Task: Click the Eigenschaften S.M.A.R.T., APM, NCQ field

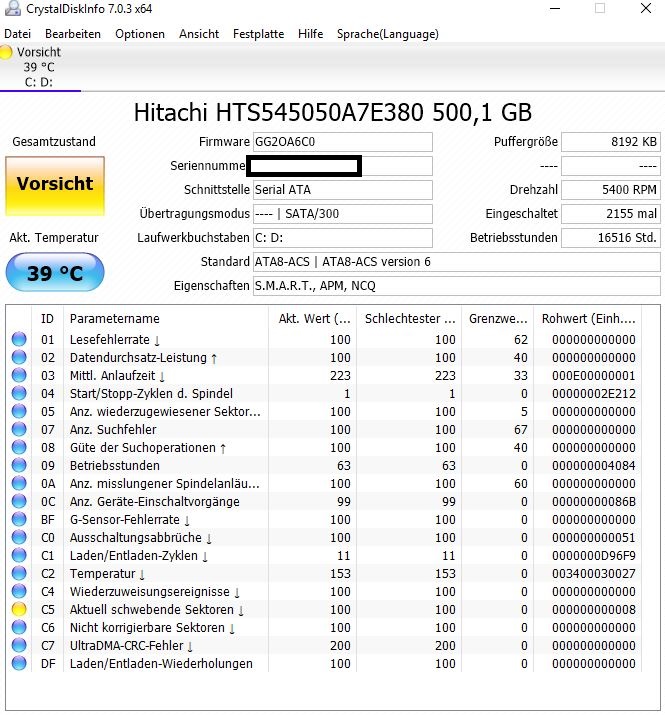Action: click(x=457, y=286)
